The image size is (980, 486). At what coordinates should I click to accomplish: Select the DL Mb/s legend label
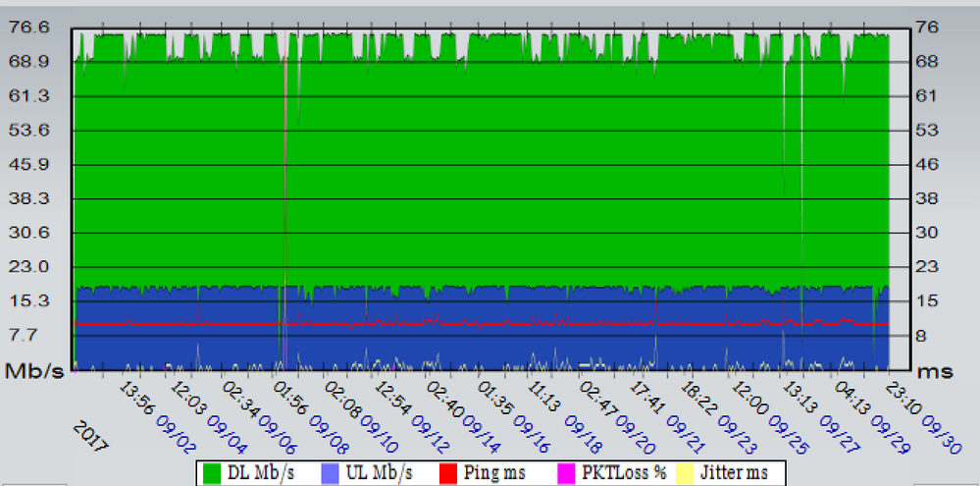[x=261, y=472]
